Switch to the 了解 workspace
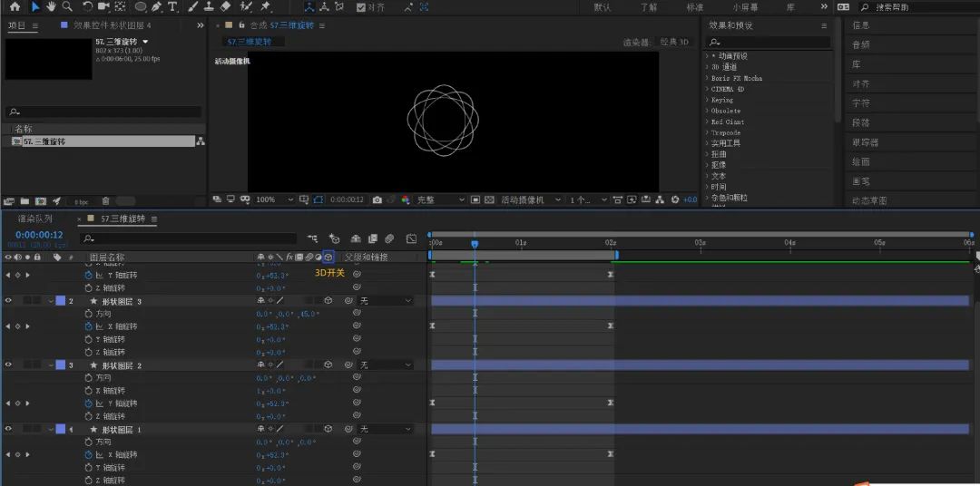Image resolution: width=980 pixels, height=486 pixels. pyautogui.click(x=649, y=7)
